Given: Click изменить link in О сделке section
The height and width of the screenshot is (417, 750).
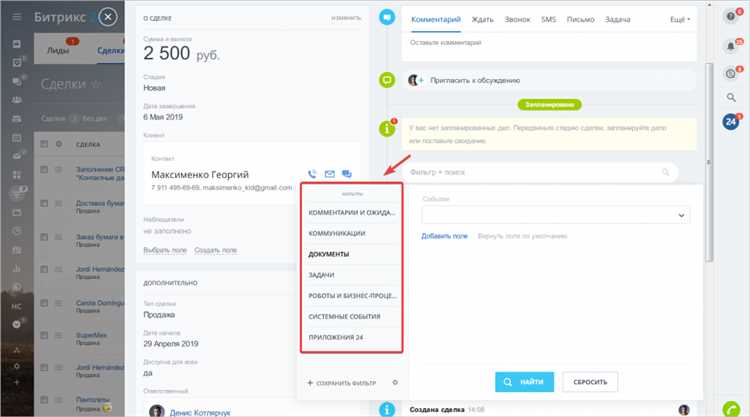Looking at the screenshot, I should click(346, 18).
